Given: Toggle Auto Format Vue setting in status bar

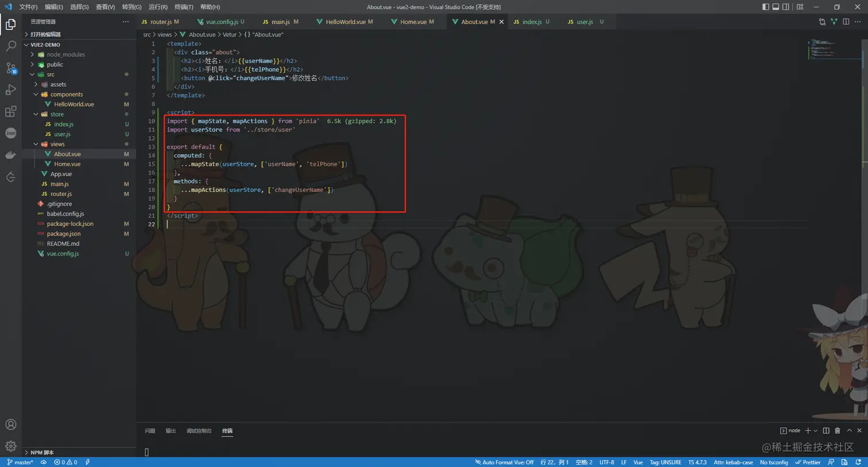Looking at the screenshot, I should coord(504,462).
